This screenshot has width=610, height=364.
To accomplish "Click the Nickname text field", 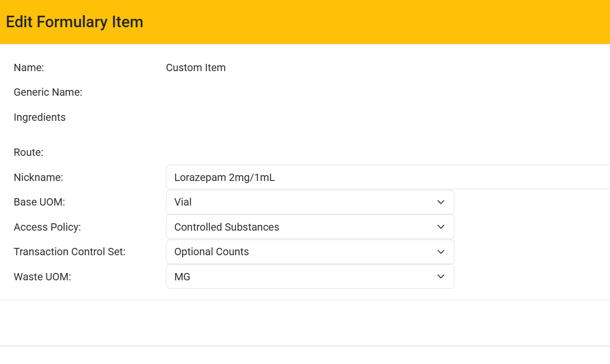I will (387, 177).
